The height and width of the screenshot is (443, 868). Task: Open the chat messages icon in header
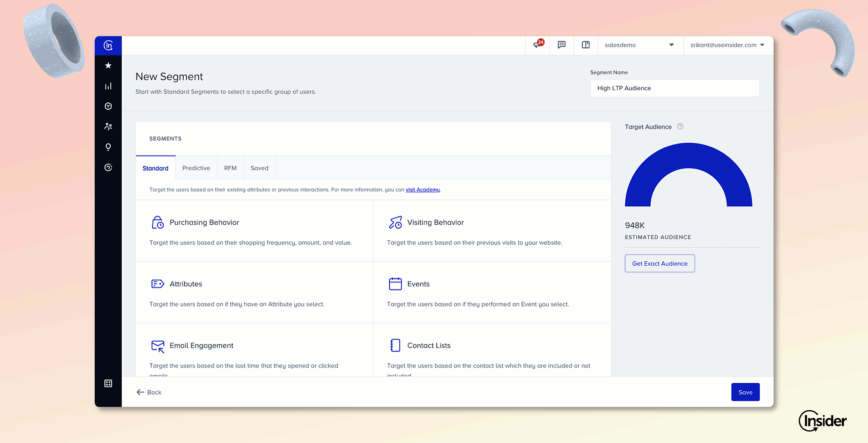tap(562, 45)
